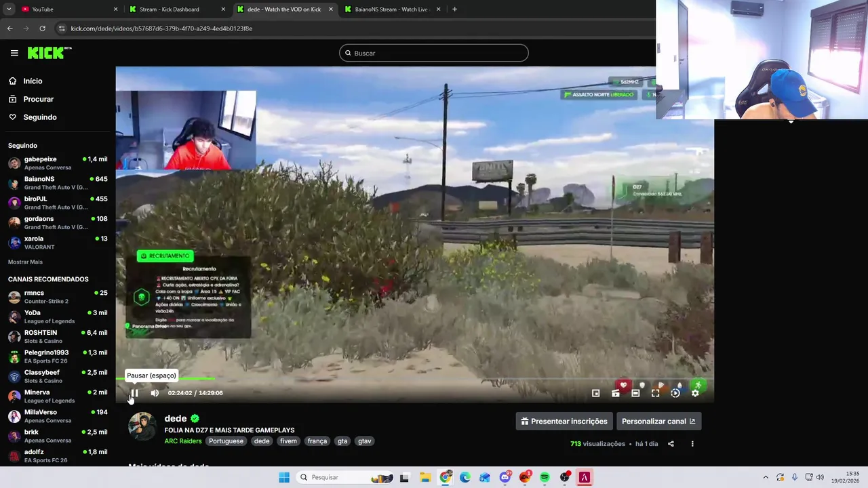Enter fullscreen mode in the video player
Viewport: 868px width, 488px height.
[655, 393]
